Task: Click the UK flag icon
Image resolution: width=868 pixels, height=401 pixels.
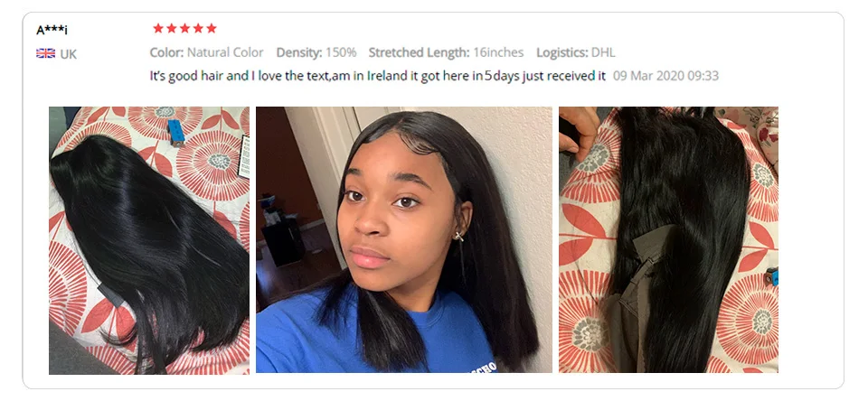Action: [x=45, y=53]
